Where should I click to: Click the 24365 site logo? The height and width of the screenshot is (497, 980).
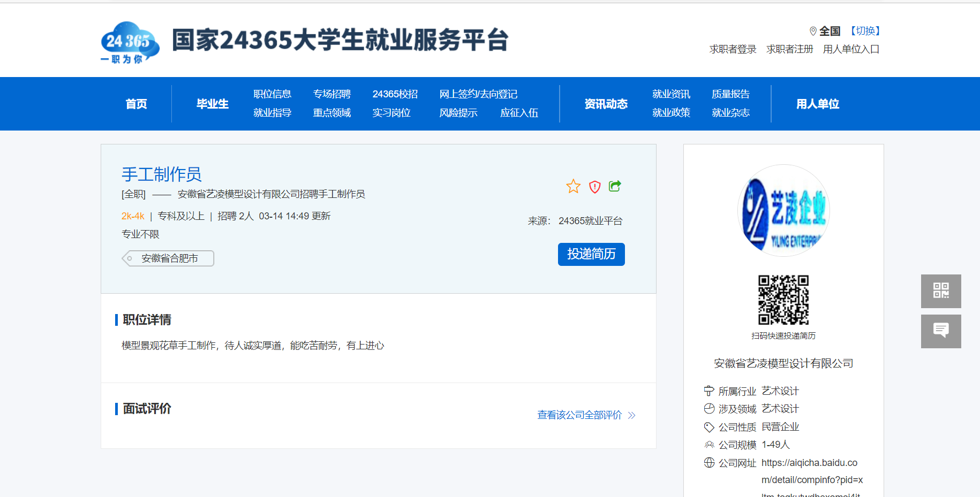pyautogui.click(x=130, y=42)
